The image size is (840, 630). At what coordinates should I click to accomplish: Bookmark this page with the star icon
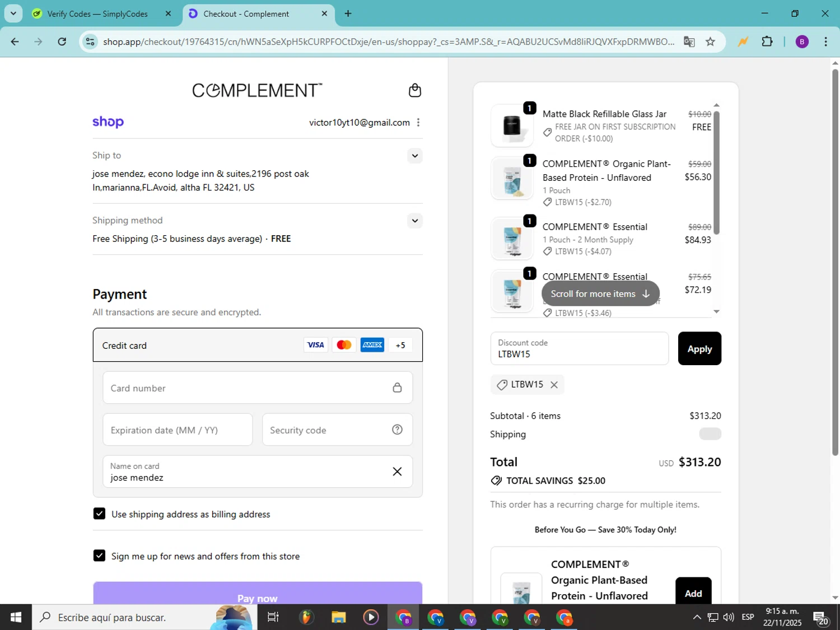(710, 41)
